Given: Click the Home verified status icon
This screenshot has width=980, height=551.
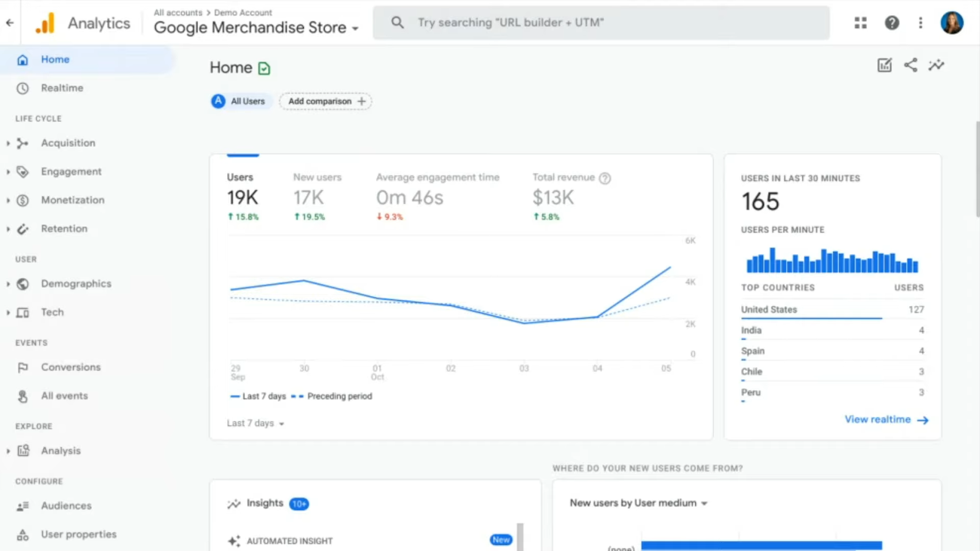Looking at the screenshot, I should 264,68.
